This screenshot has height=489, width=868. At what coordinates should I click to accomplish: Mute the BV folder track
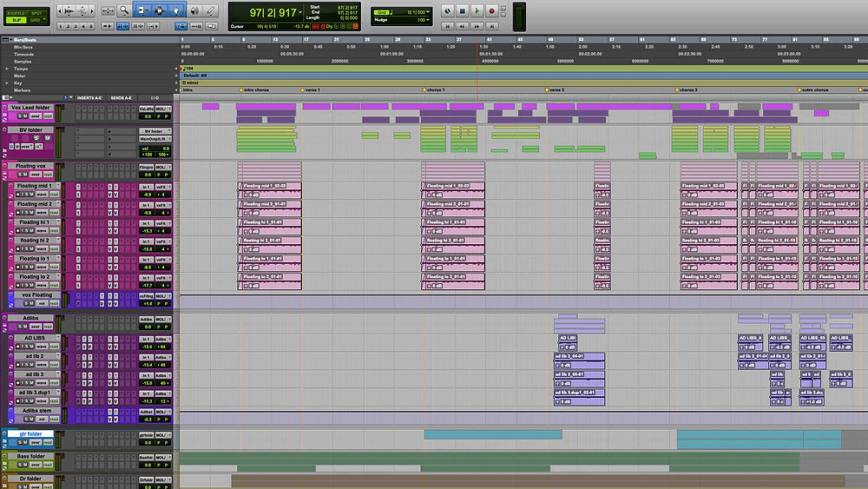tap(48, 138)
